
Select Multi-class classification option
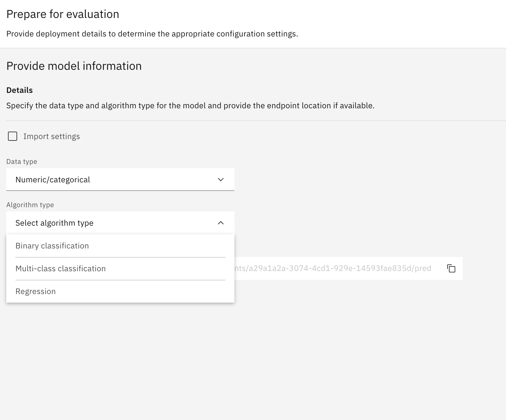[x=60, y=268]
